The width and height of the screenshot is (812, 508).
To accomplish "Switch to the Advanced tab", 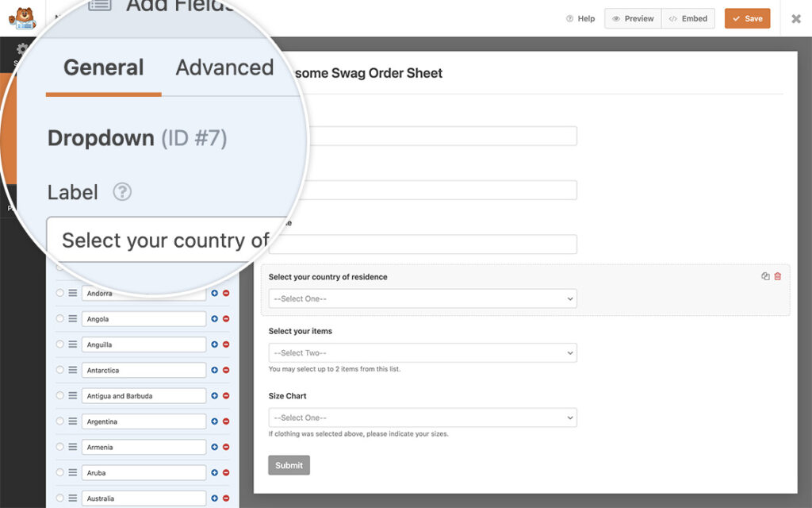I will tap(224, 67).
